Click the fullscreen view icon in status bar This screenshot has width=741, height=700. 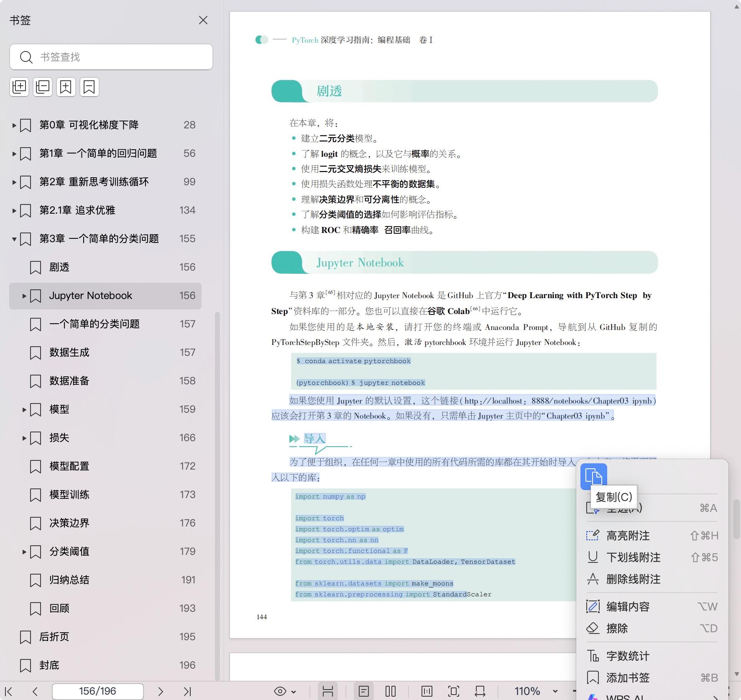point(453,692)
